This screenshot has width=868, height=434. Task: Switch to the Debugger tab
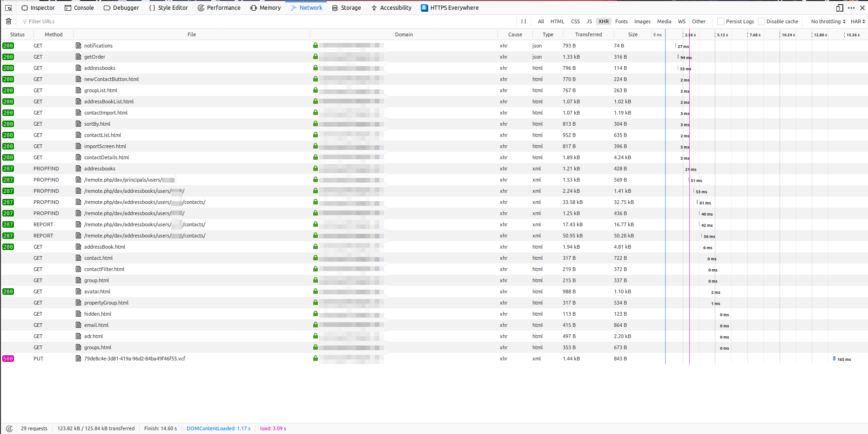point(121,8)
